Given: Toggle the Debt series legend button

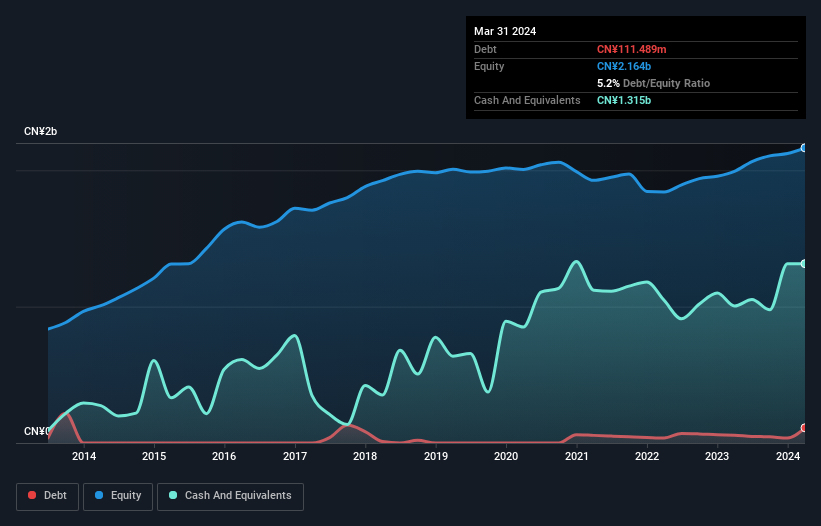Looking at the screenshot, I should pyautogui.click(x=48, y=496).
